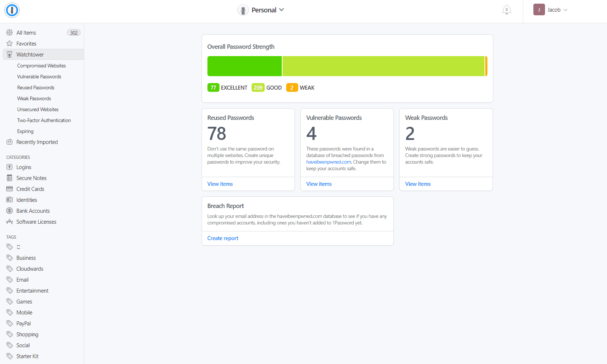The height and width of the screenshot is (364, 607).
Task: Click the Jacob avatar badge
Action: pyautogui.click(x=539, y=10)
